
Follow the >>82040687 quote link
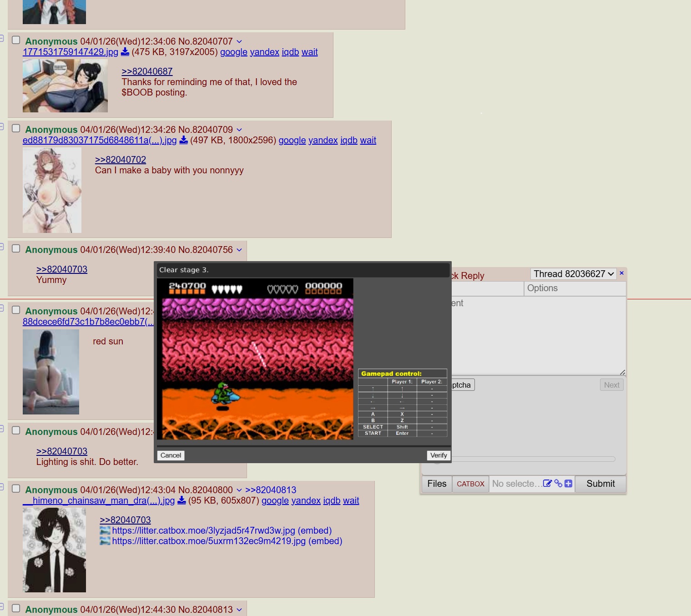coord(147,71)
